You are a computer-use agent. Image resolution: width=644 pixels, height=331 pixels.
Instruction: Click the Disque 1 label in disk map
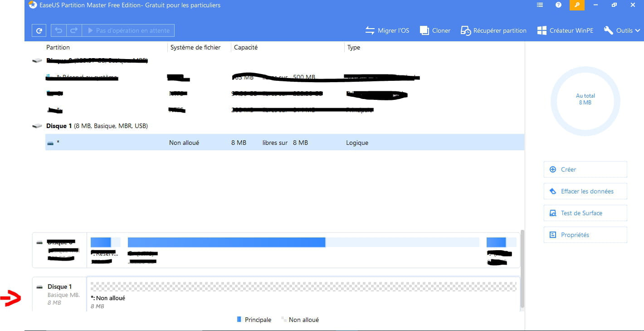[x=60, y=287]
